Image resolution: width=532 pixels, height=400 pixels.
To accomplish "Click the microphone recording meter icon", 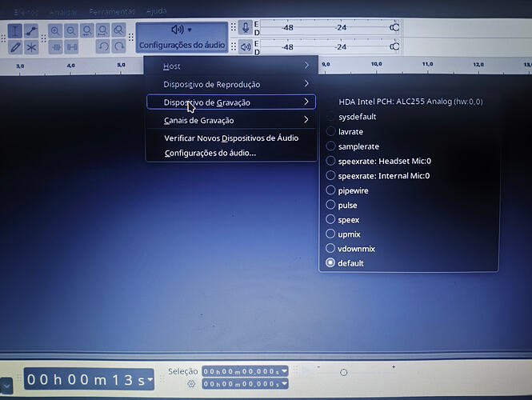I will (x=246, y=28).
